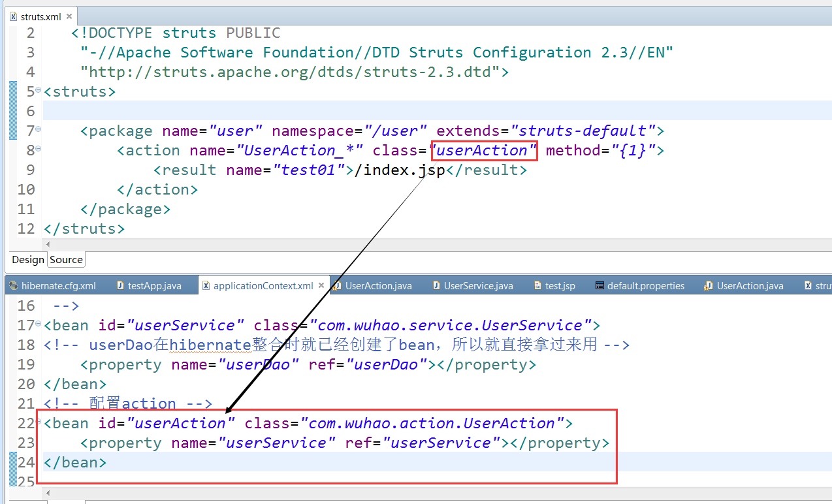Screen dimensions: 832x504
Task: Collapse the userAction bean on line 22
Action: [38, 421]
